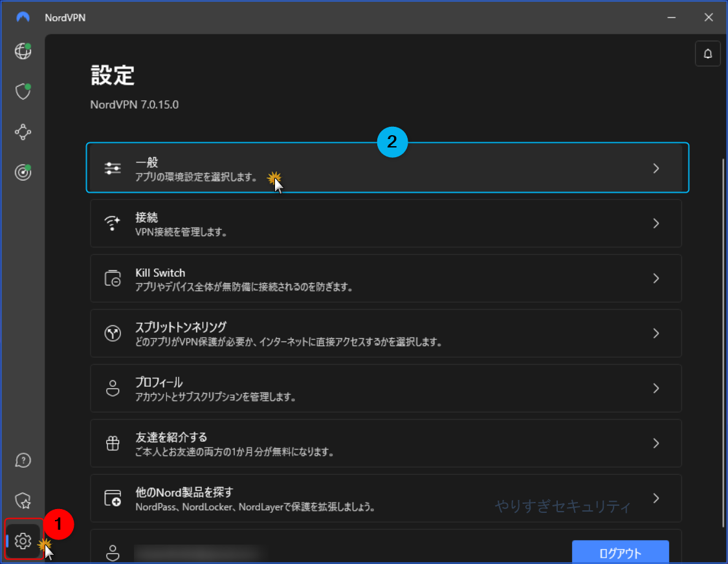728x564 pixels.
Task: Close the NordVPN window
Action: [x=709, y=17]
